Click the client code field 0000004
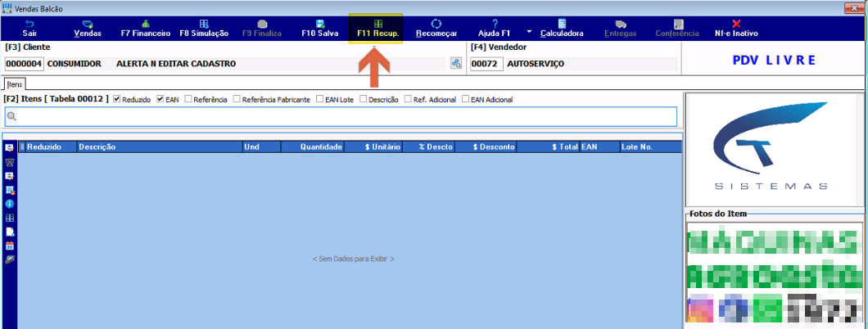The height and width of the screenshot is (329, 868). coord(24,64)
